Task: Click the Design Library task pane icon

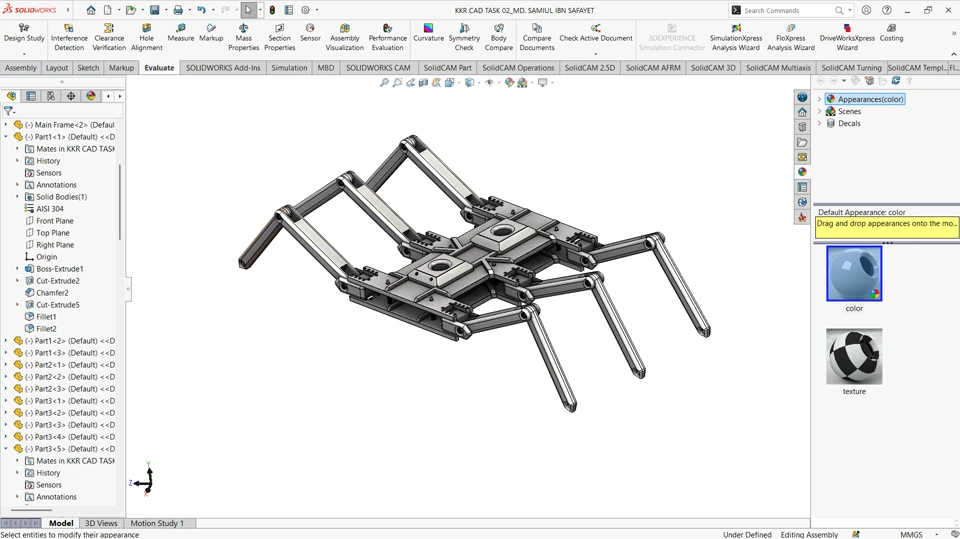Action: pyautogui.click(x=802, y=127)
